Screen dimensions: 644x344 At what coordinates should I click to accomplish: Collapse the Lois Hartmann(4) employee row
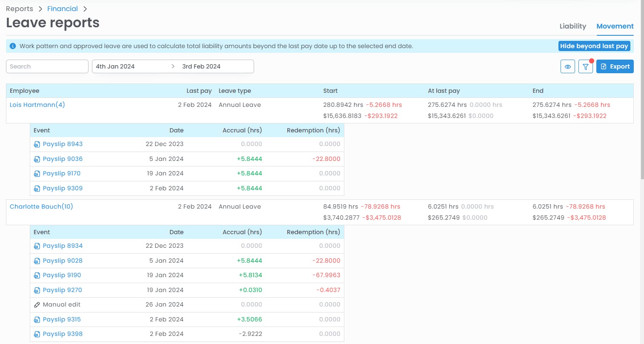(x=37, y=105)
